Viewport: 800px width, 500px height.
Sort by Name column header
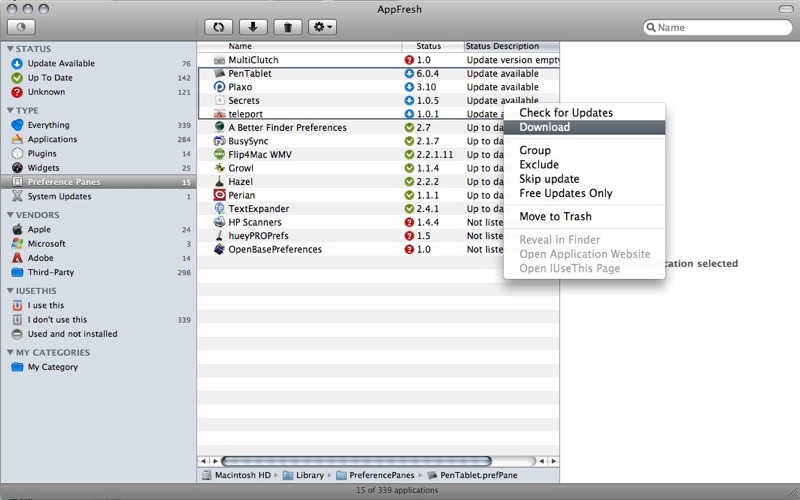point(299,46)
